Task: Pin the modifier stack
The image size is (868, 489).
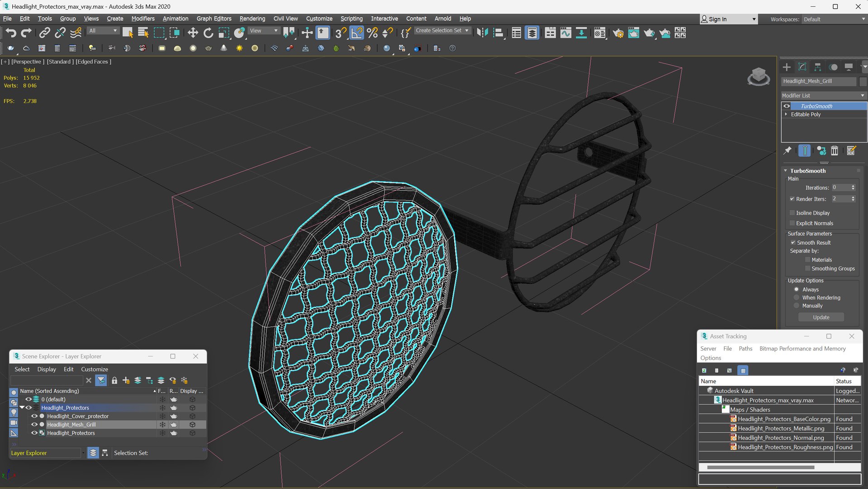Action: [x=787, y=150]
